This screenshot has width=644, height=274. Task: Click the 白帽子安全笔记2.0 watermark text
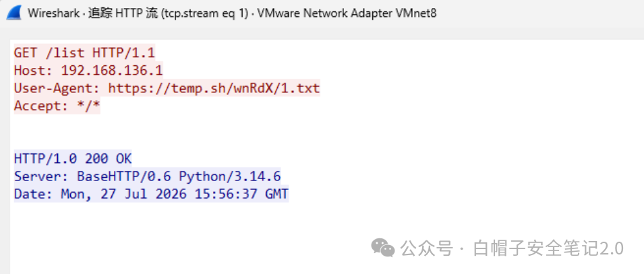pos(548,248)
